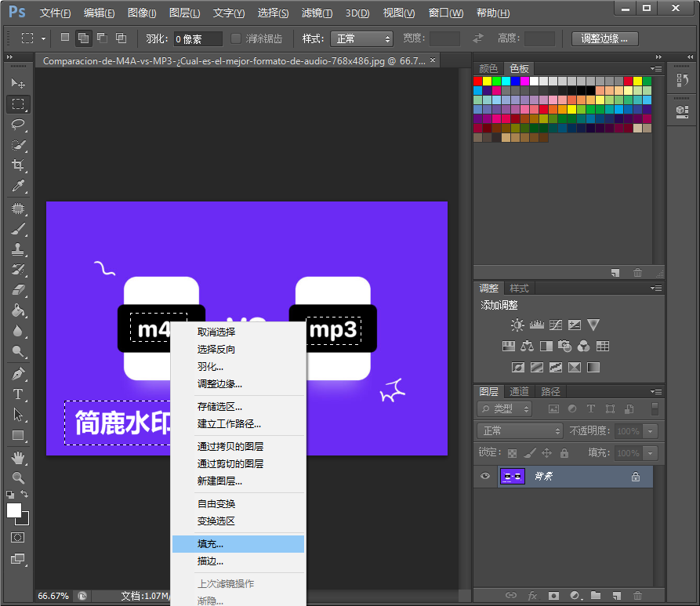Select the Horizontal Type tool
Viewport: 700px width, 606px height.
[x=18, y=394]
